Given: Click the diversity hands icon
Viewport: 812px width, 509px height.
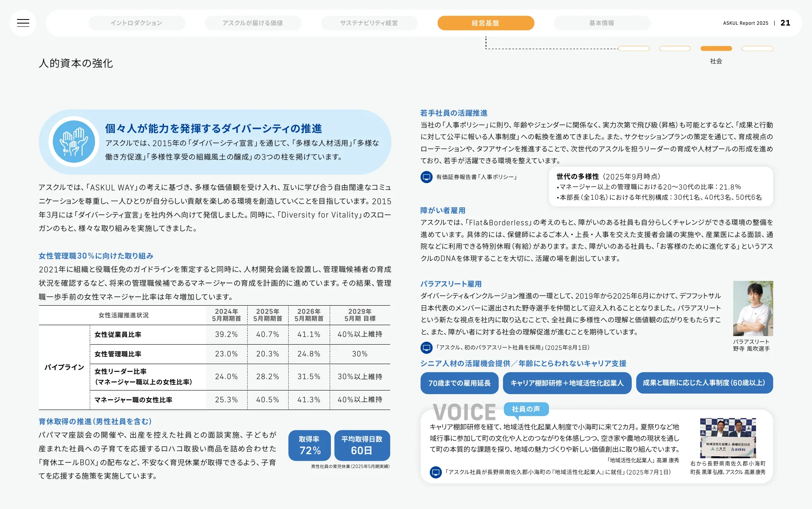Looking at the screenshot, I should (74, 142).
